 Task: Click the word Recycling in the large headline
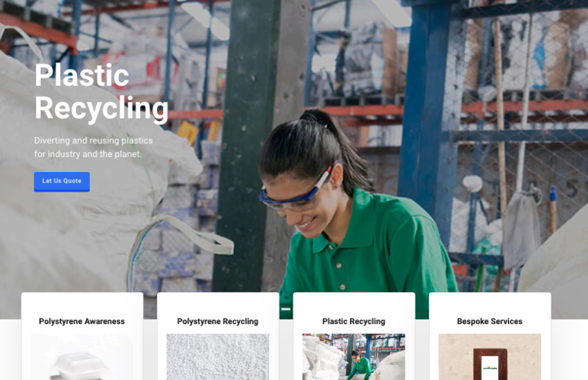[101, 108]
